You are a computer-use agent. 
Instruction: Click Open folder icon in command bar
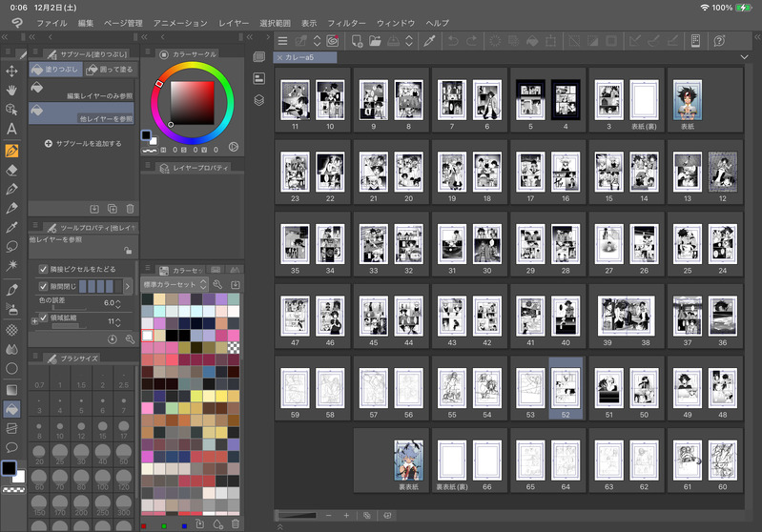[x=375, y=41]
